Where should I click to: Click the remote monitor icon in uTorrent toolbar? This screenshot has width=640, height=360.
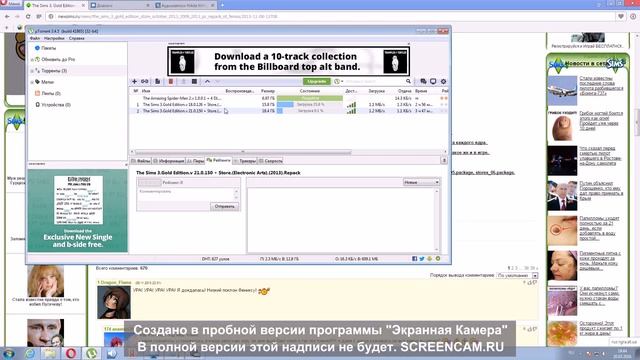433,82
